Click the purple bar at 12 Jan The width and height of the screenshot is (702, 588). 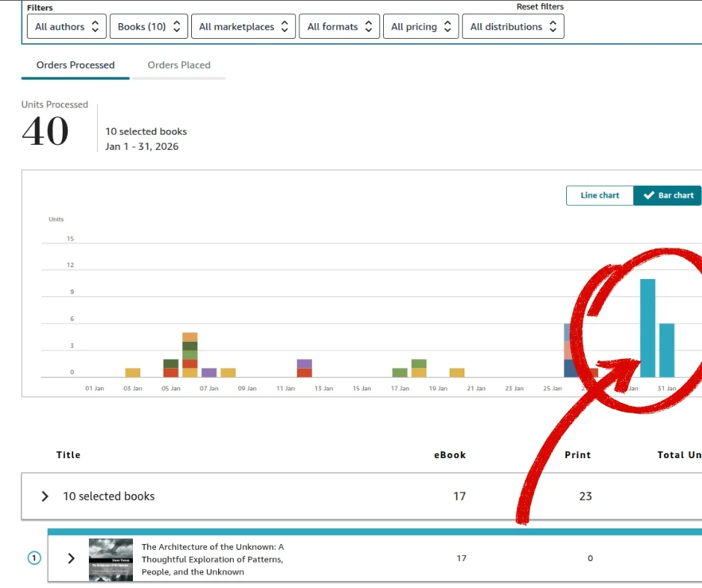[304, 368]
